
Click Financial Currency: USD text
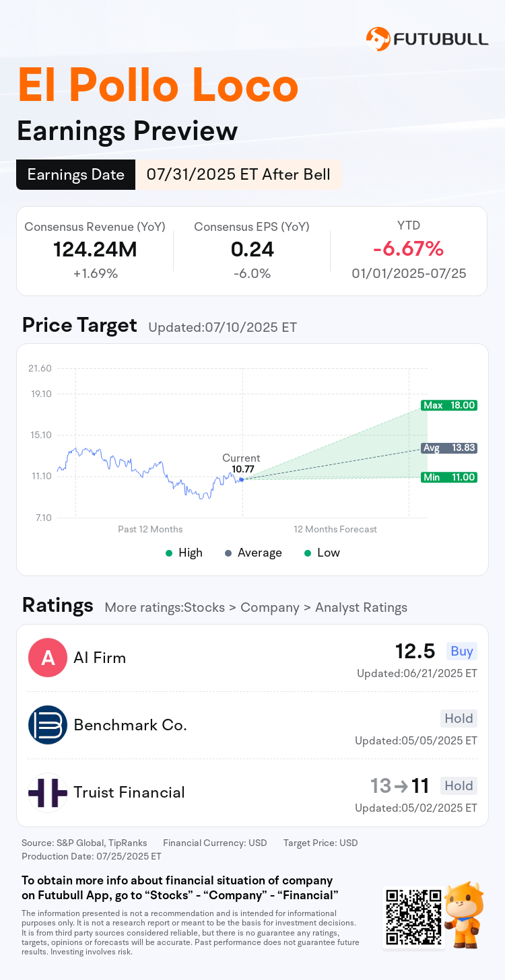click(215, 843)
